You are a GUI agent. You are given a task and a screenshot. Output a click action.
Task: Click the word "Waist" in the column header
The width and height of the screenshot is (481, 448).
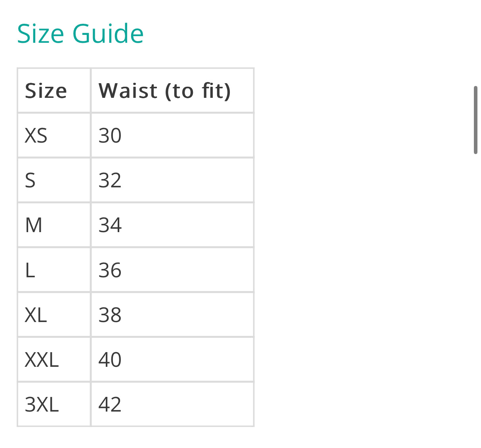(x=128, y=91)
